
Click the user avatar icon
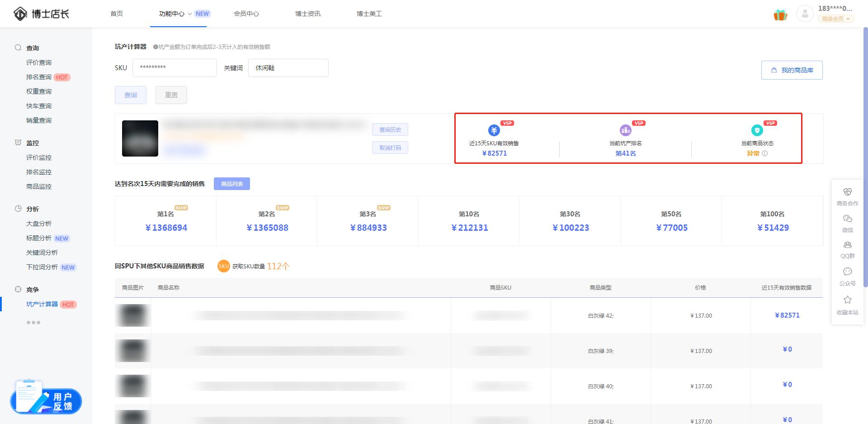[x=805, y=14]
